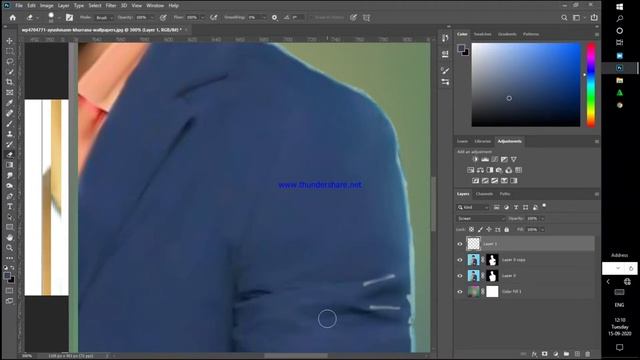
Task: Toggle Quick Mask mode icon
Action: click(9, 291)
